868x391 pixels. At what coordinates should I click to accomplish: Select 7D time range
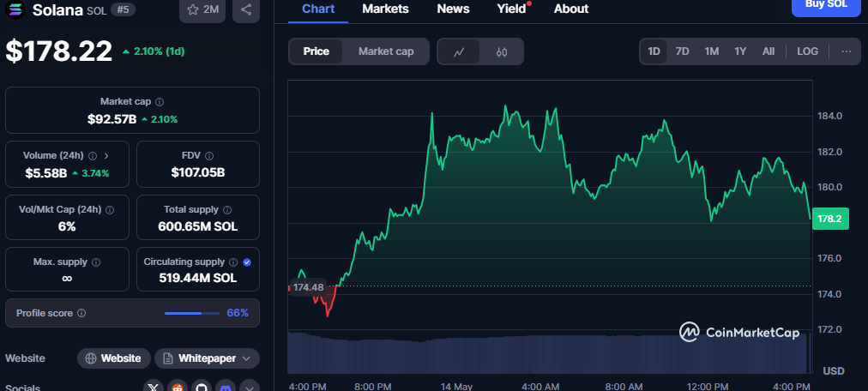click(682, 51)
